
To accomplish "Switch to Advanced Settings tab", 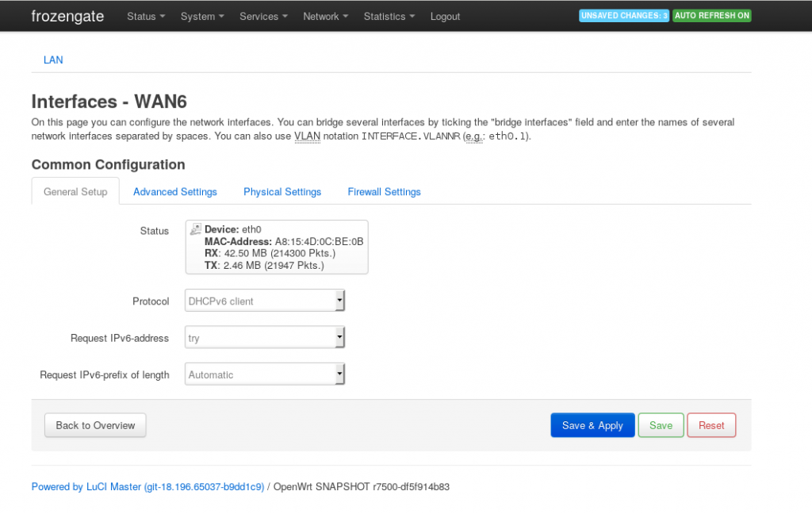I will (x=175, y=192).
